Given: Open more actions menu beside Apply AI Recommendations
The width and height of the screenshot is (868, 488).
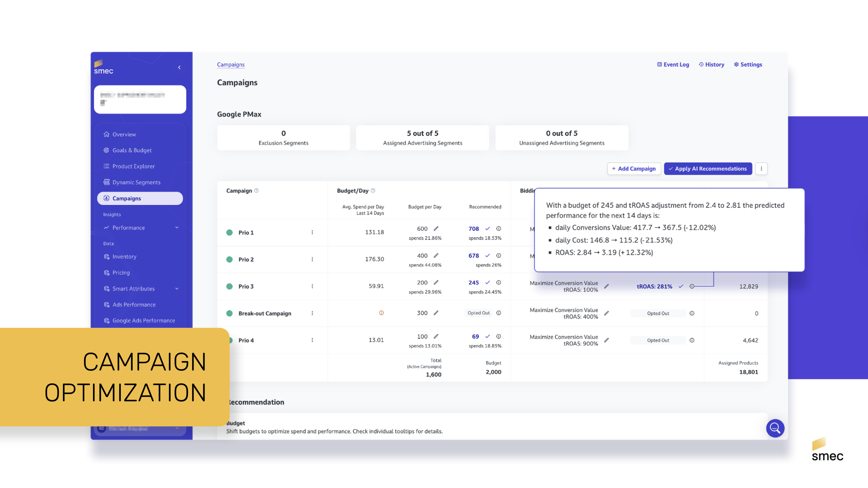Looking at the screenshot, I should 761,169.
